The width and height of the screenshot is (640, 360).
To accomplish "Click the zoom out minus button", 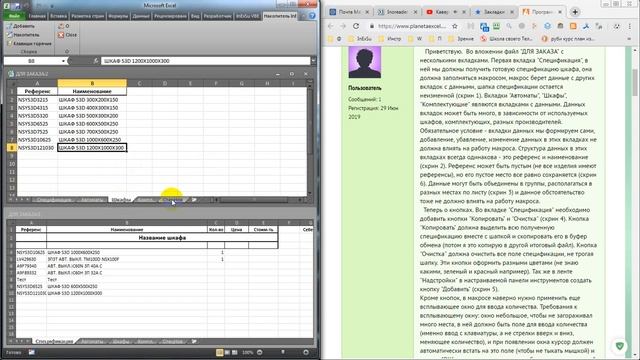I will pyautogui.click(x=260, y=352).
